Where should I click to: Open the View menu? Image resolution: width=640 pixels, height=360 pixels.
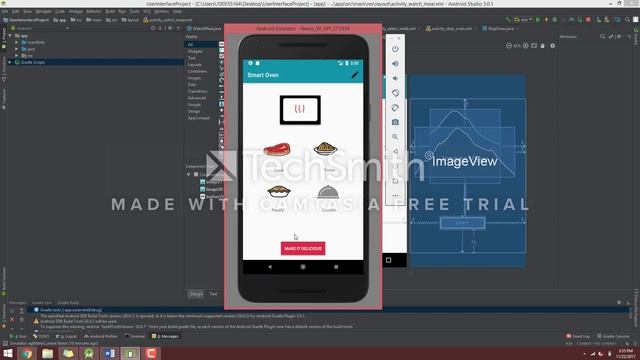click(27, 11)
